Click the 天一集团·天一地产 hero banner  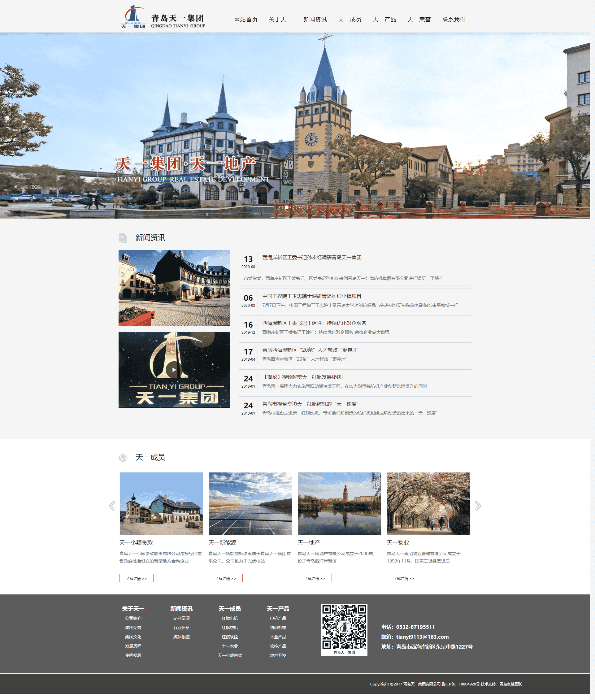click(295, 125)
